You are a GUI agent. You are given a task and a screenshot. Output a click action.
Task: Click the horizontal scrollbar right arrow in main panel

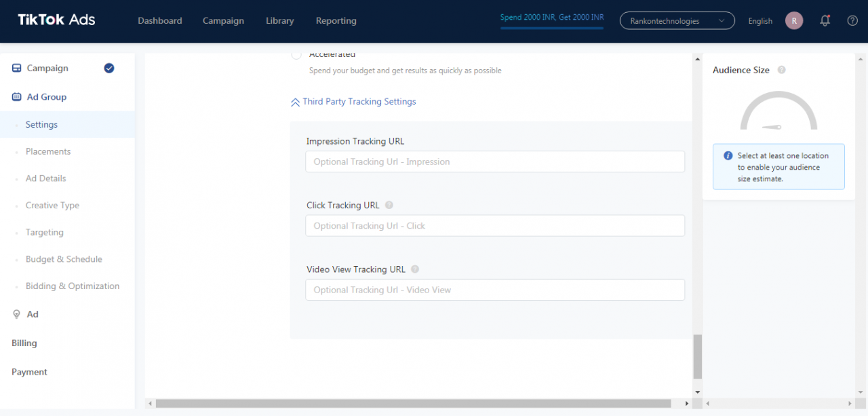[688, 403]
